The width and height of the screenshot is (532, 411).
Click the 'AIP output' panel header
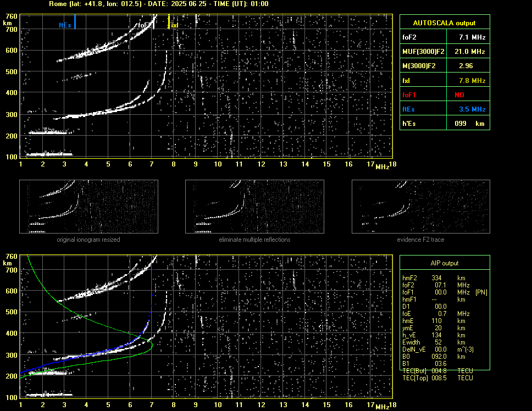[x=445, y=263]
